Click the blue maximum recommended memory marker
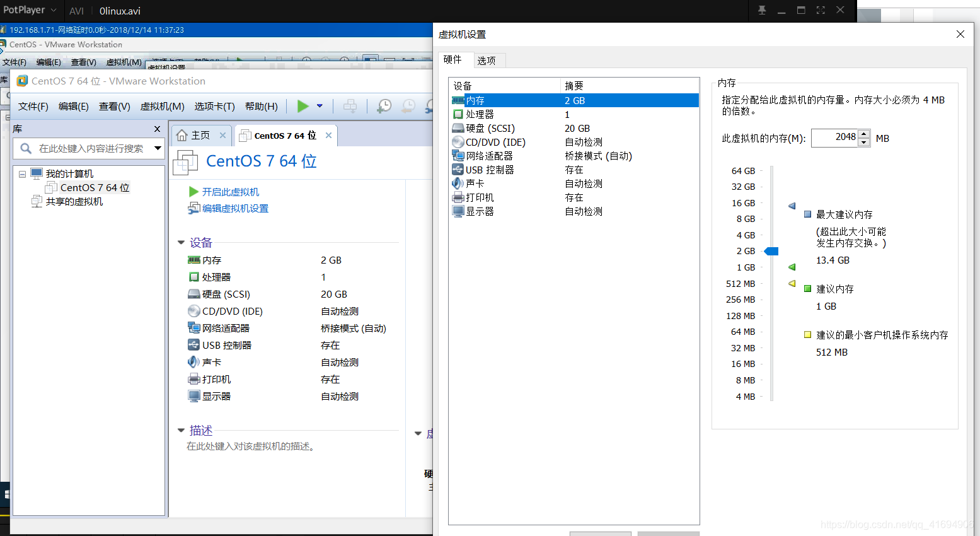This screenshot has width=980, height=536. 792,206
